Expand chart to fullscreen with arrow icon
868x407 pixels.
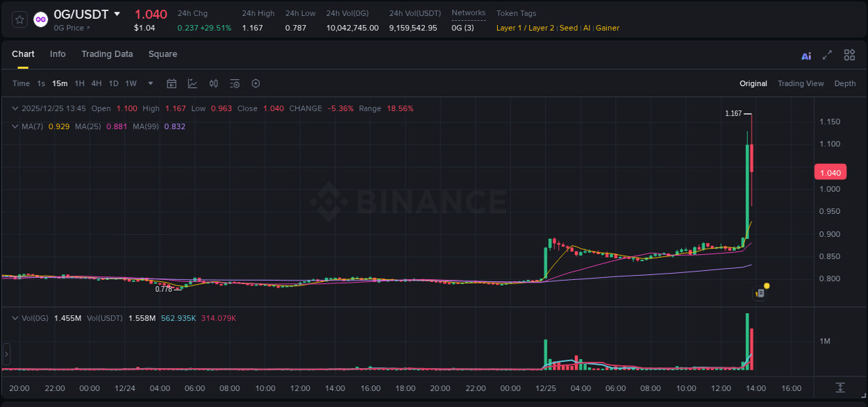[828, 55]
